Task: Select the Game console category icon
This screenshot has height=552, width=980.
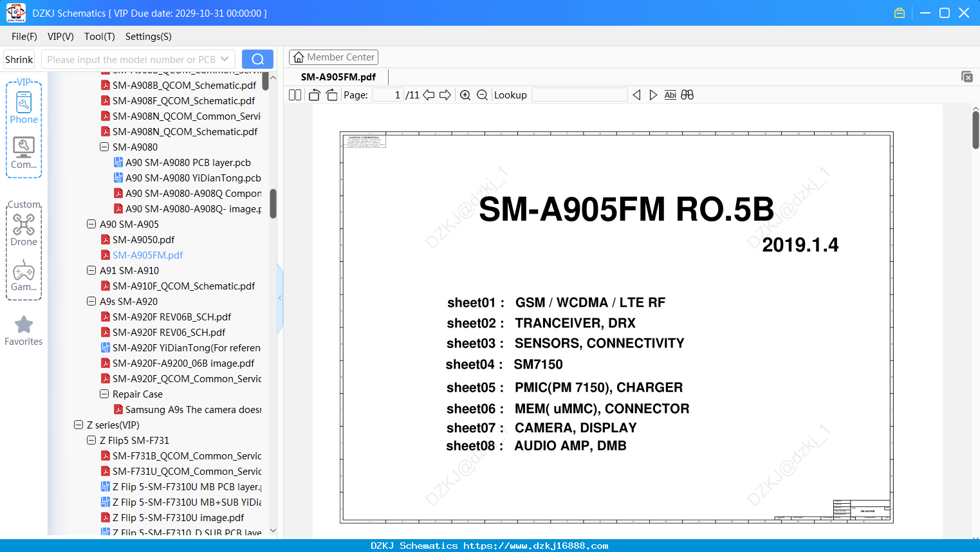Action: [x=24, y=275]
